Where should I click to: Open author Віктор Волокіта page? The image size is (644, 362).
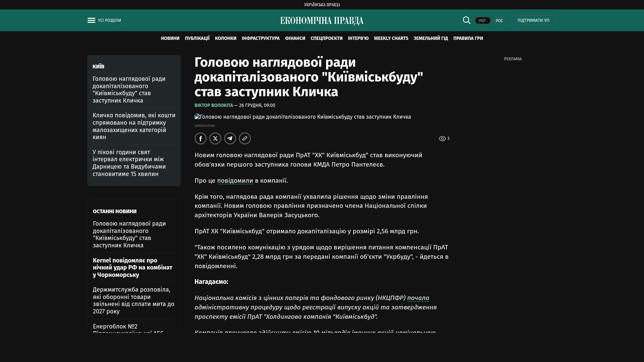214,105
